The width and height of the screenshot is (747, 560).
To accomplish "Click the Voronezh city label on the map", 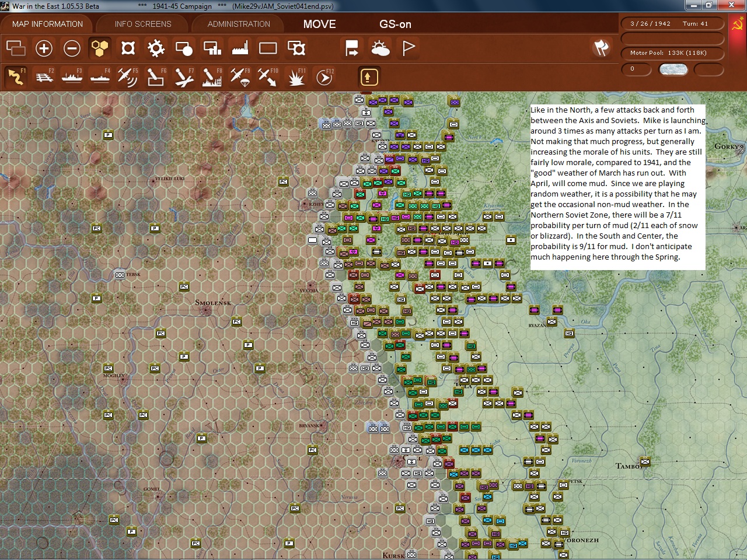I will [582, 540].
